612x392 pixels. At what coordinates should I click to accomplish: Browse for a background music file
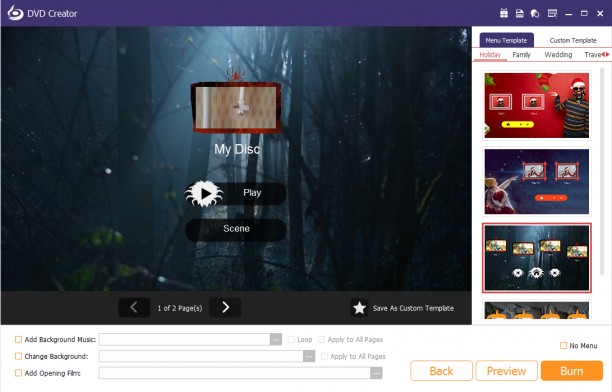[276, 340]
